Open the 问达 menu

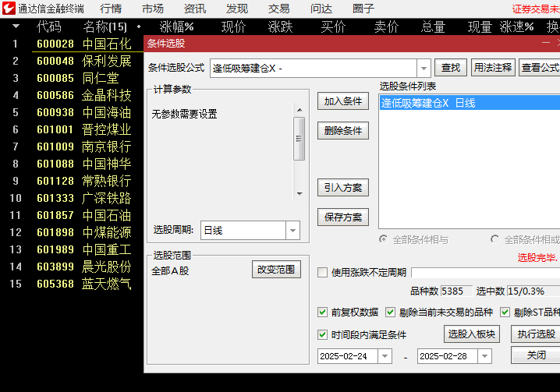321,9
